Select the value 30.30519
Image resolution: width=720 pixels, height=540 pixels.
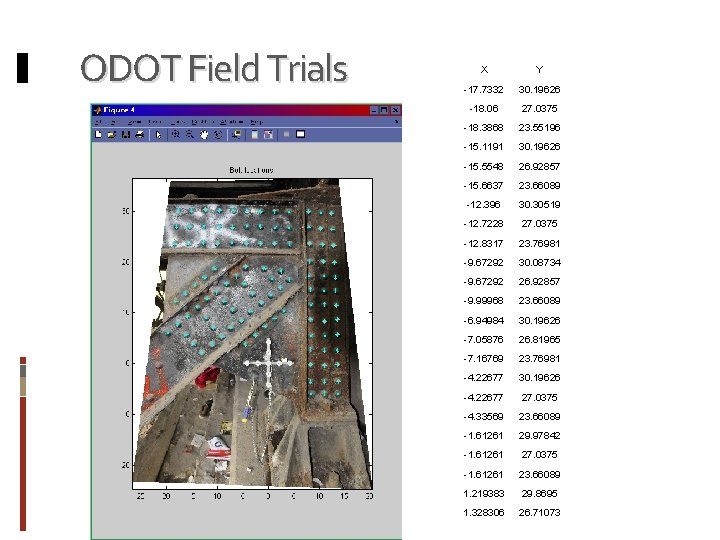coord(539,205)
